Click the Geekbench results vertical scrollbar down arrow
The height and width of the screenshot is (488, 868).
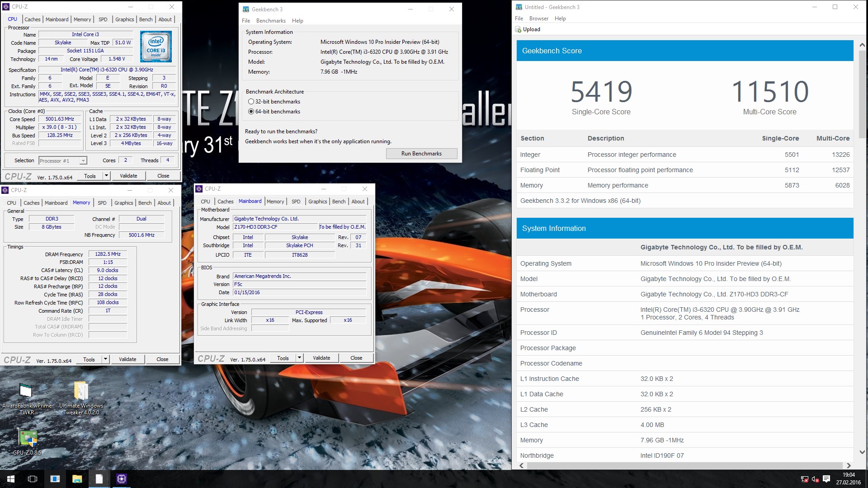(x=862, y=452)
